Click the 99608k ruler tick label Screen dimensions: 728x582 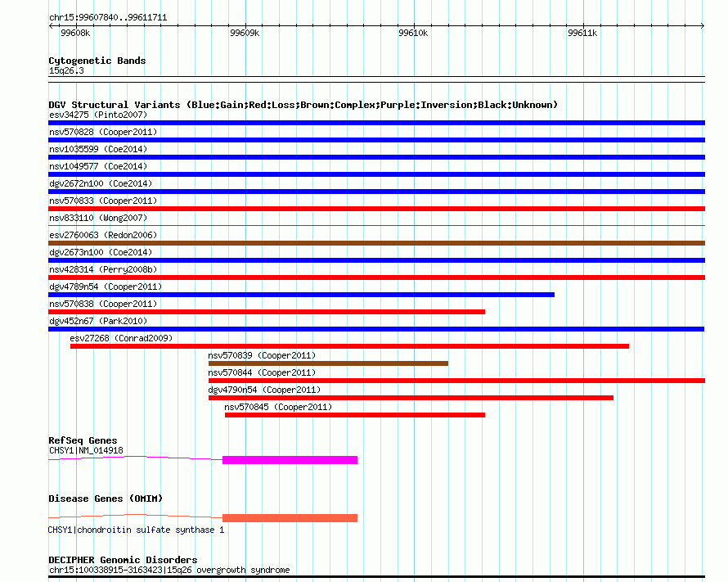click(x=75, y=33)
